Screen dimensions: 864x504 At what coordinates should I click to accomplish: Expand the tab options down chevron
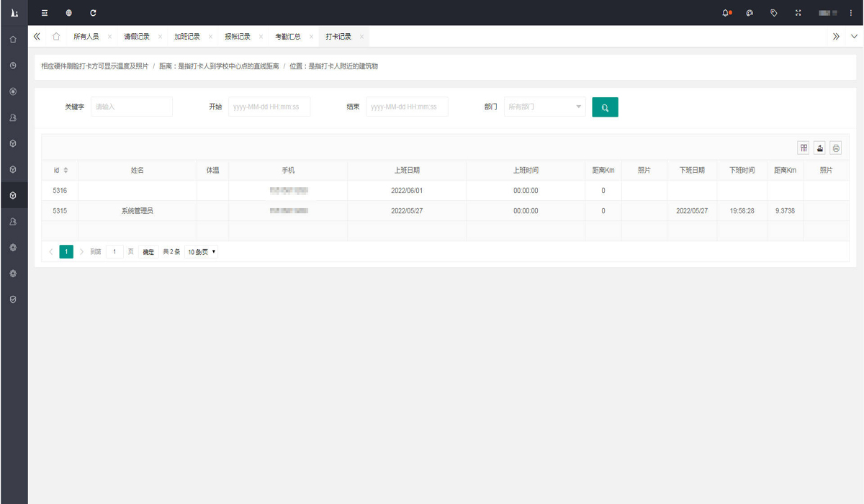[x=854, y=37]
